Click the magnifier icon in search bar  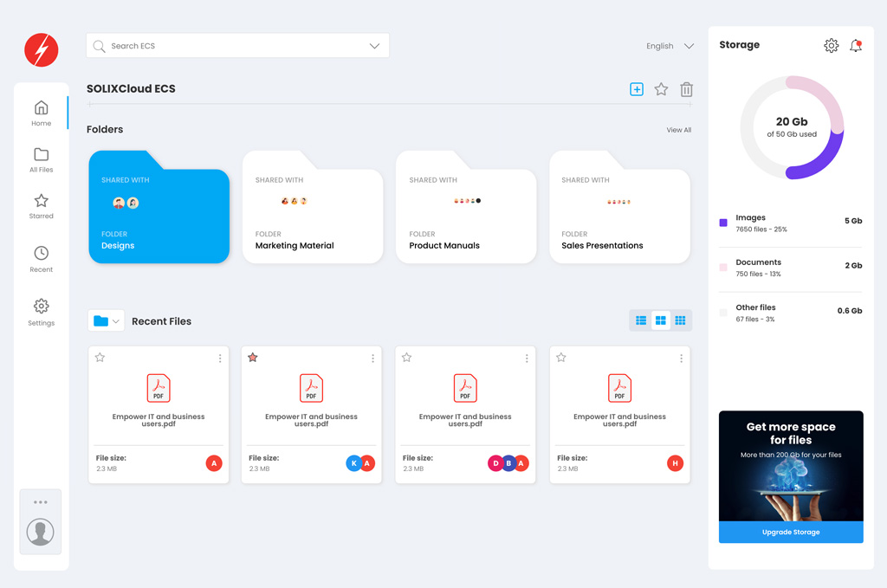pyautogui.click(x=99, y=46)
